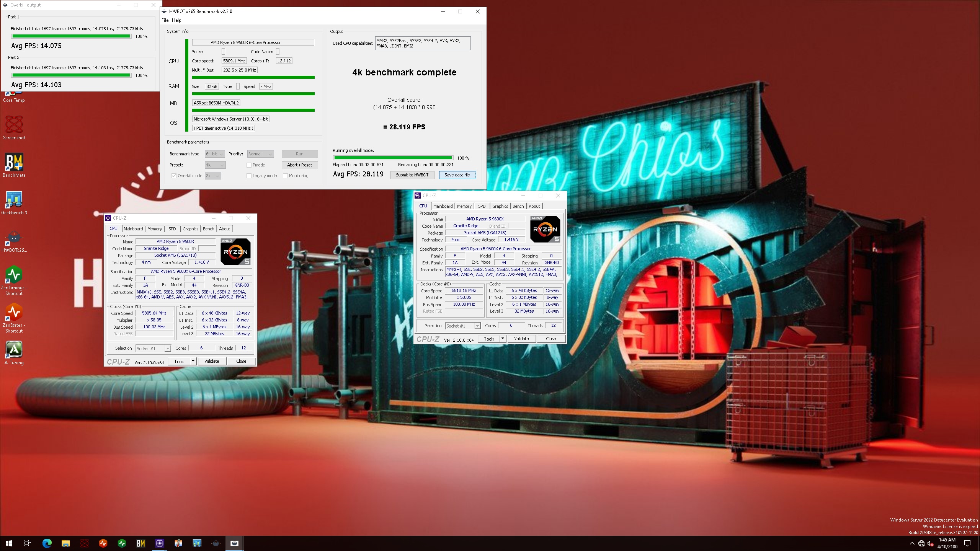Enable the Monitoring checkbox
Image resolution: width=980 pixels, height=551 pixels.
286,176
